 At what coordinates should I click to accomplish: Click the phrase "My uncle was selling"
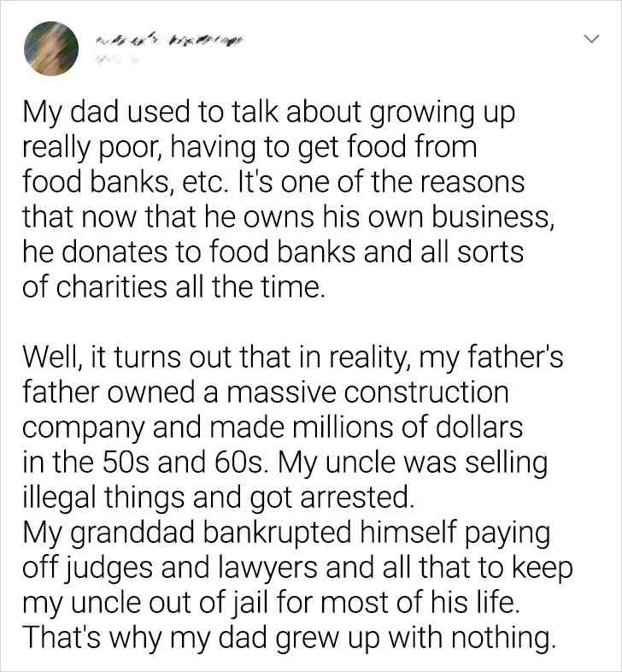[x=424, y=462]
